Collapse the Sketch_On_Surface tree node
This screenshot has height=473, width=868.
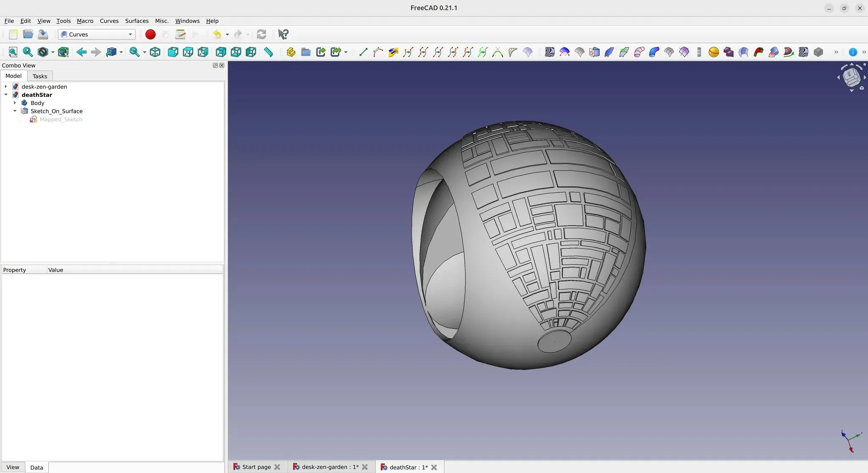coord(15,111)
